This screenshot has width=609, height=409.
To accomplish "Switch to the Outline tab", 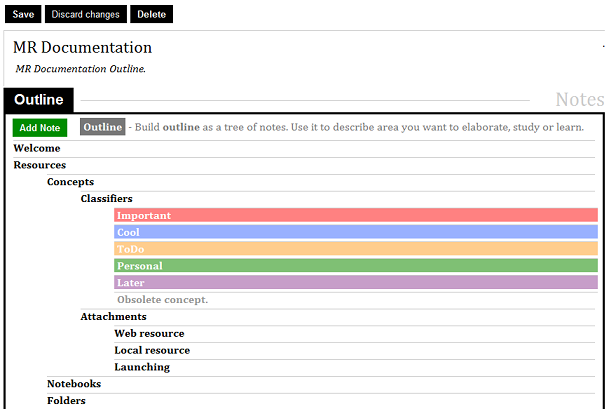I will (x=38, y=100).
